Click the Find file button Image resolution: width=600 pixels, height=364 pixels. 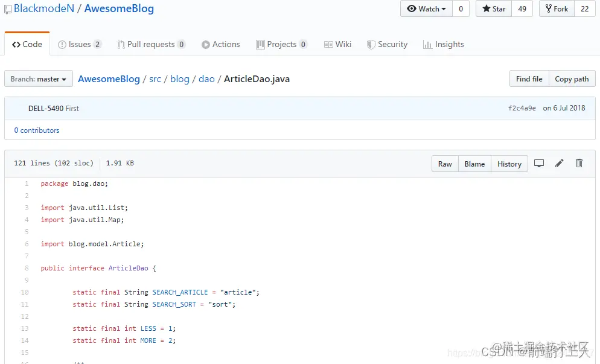(x=529, y=79)
